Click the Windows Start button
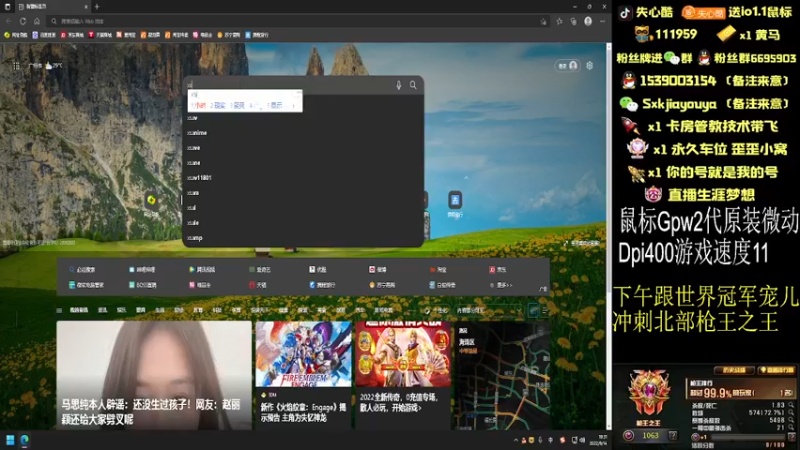The height and width of the screenshot is (450, 800). 10,440
